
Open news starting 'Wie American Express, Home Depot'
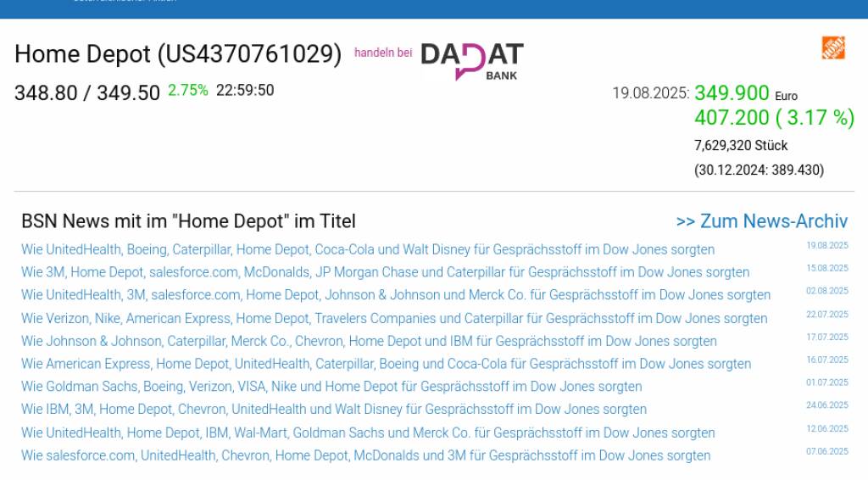click(x=386, y=364)
